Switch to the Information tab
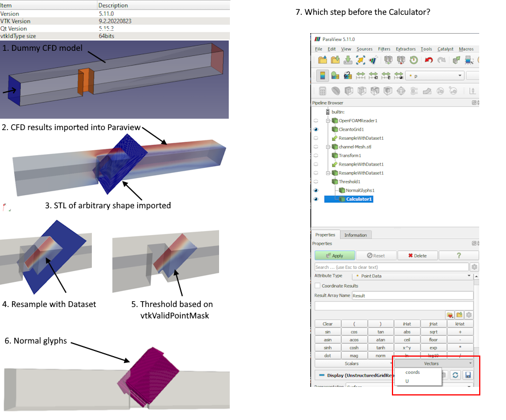This screenshot has width=506, height=420. click(x=356, y=235)
